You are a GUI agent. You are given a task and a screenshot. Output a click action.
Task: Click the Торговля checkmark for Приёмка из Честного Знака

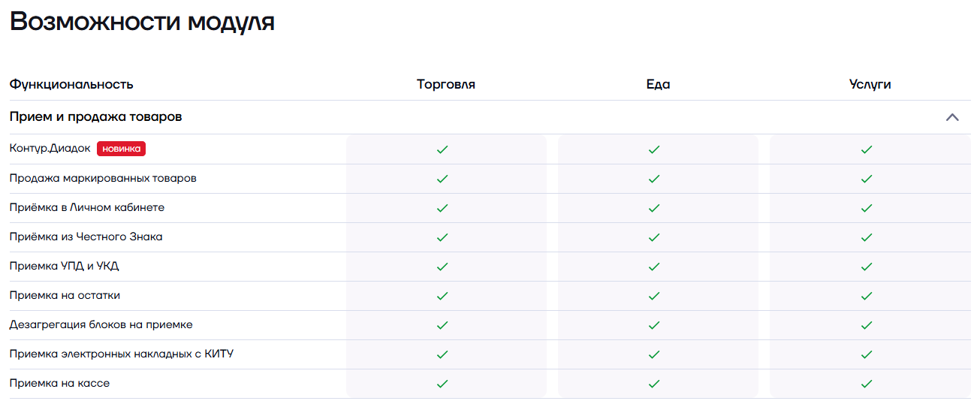click(x=442, y=237)
